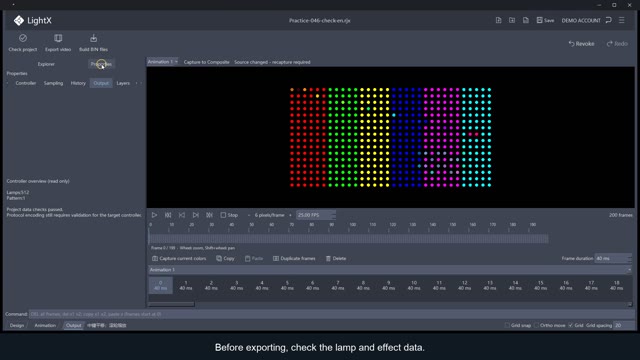This screenshot has width=640, height=360.
Task: Switch to the Output bottom tab
Action: (x=73, y=326)
